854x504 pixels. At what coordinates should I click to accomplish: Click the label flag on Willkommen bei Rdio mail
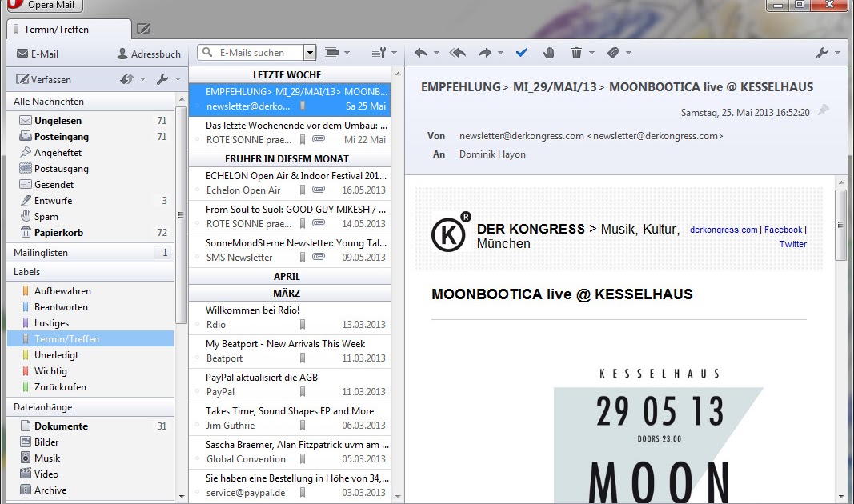coord(303,324)
